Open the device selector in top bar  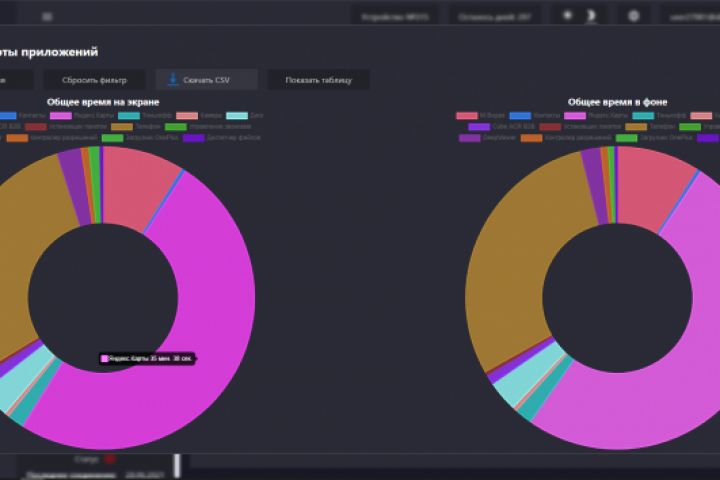(x=394, y=17)
